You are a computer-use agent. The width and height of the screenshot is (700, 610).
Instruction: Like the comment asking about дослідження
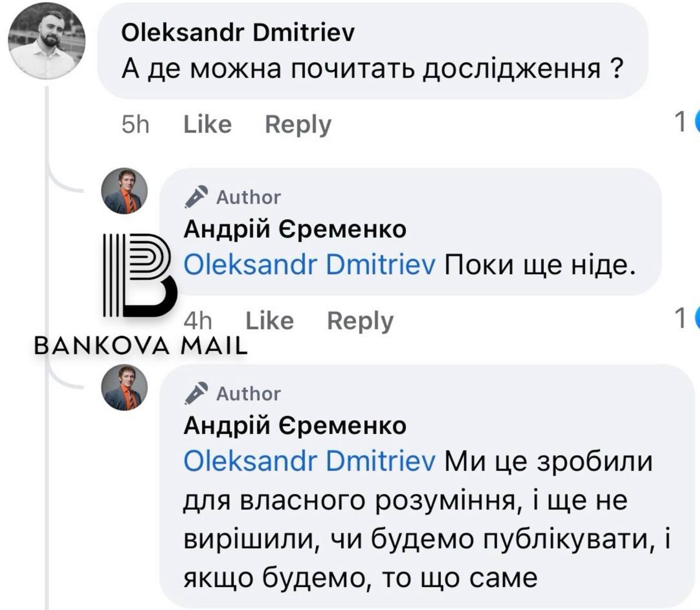(x=207, y=125)
